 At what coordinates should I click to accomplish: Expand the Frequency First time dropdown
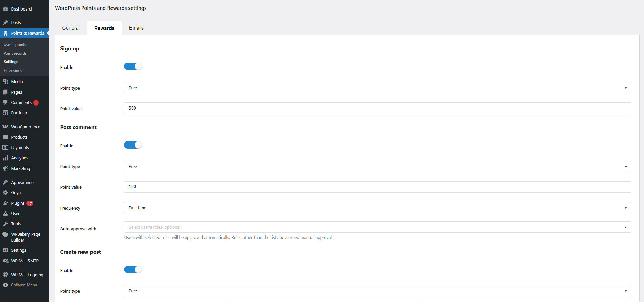point(378,208)
